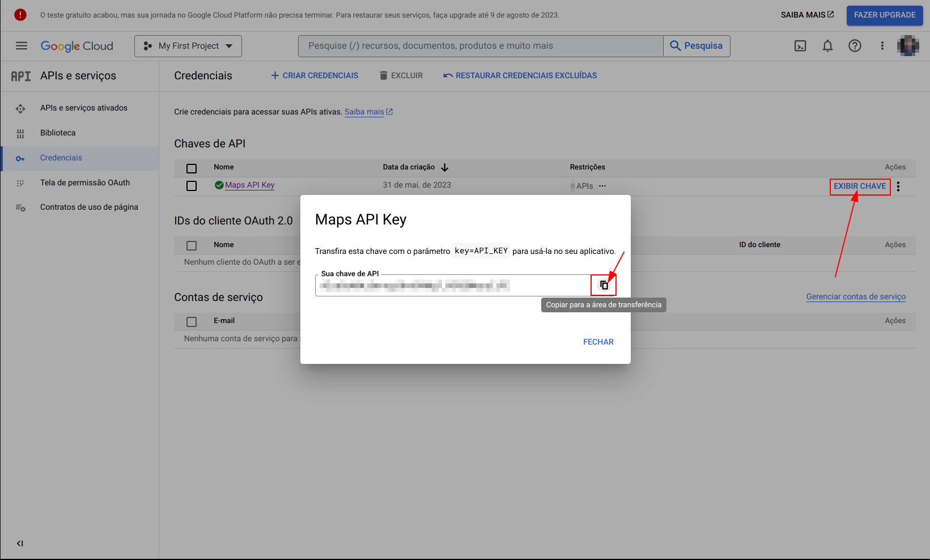Screen dimensions: 930x560
Task: Click CRIAR CREDENCIAIS button
Action: (315, 75)
